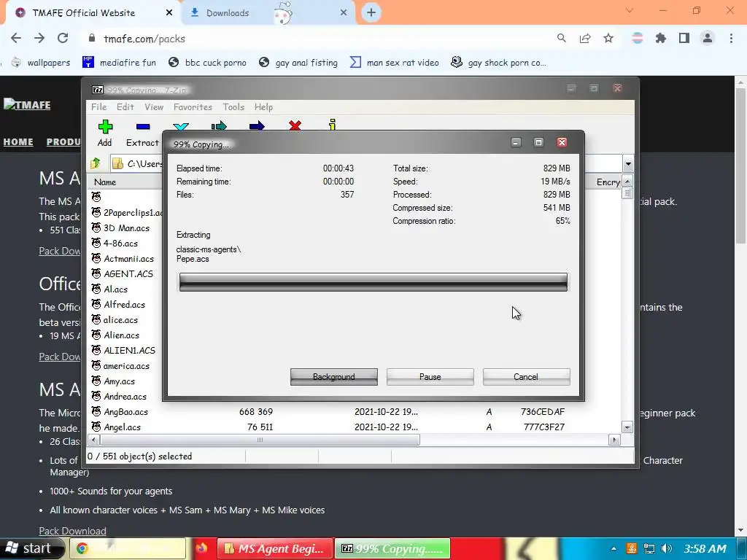The height and width of the screenshot is (560, 747).
Task: Pause the extraction
Action: coord(430,377)
